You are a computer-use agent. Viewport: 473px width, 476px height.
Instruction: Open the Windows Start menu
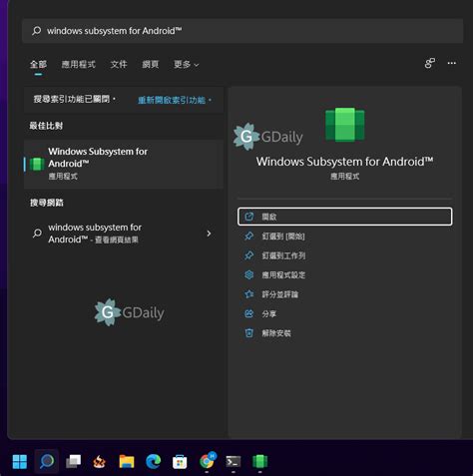point(20,461)
